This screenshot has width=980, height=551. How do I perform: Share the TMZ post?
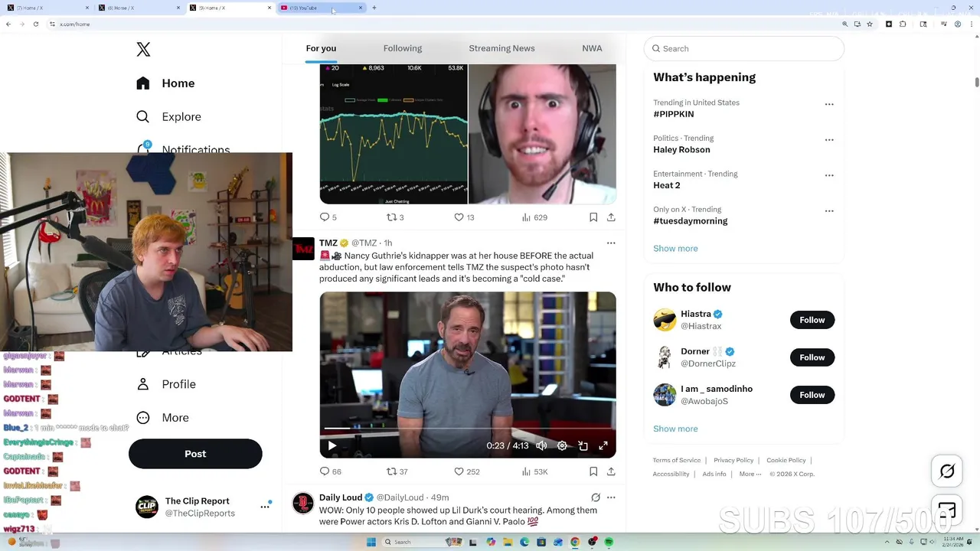611,471
